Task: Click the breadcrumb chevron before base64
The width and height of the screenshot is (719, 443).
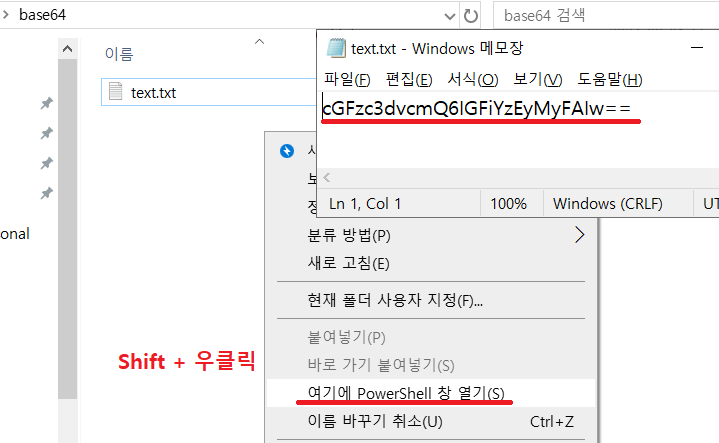Action: pos(7,16)
